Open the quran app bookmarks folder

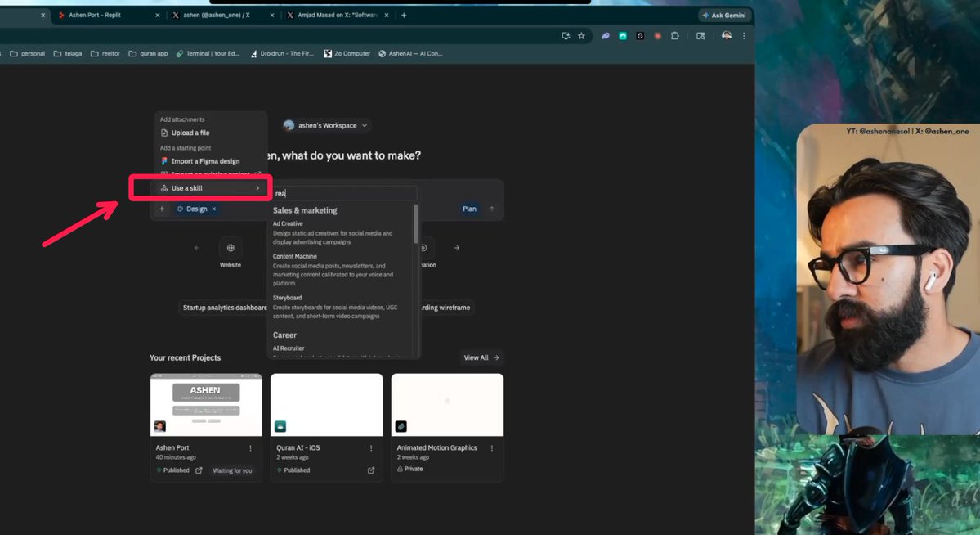[148, 54]
